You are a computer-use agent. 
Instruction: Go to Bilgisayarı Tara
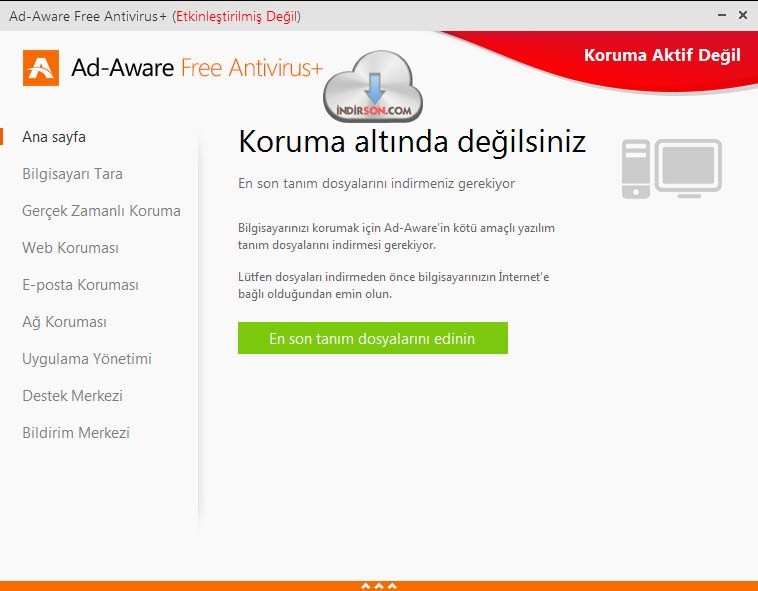coord(73,174)
